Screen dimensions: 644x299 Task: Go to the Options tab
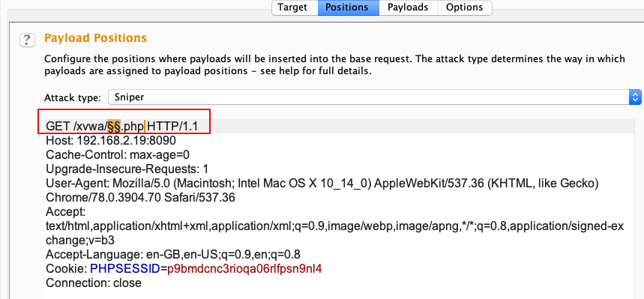click(x=465, y=7)
